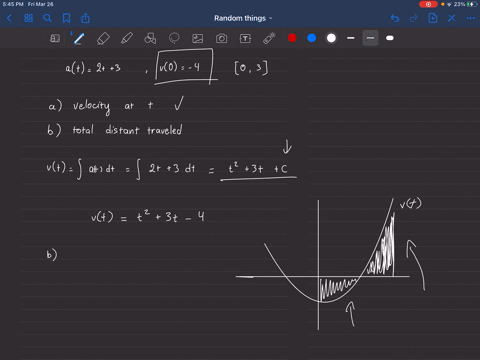Bookmark the current page
480x360 pixels.
coord(66,18)
